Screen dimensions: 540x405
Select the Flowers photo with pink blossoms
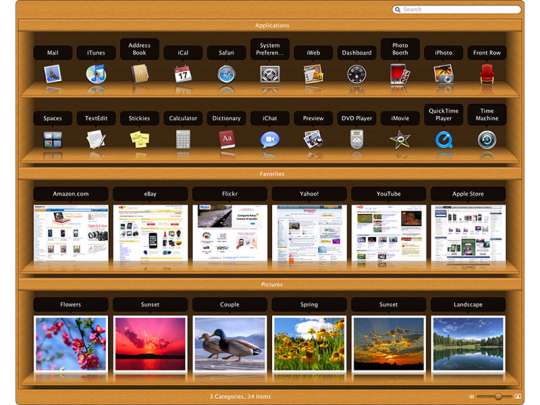71,344
